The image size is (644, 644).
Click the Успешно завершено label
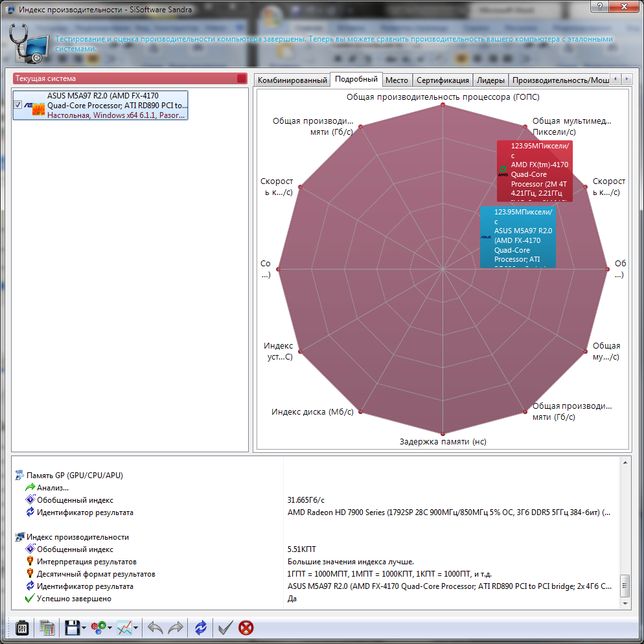(x=74, y=599)
